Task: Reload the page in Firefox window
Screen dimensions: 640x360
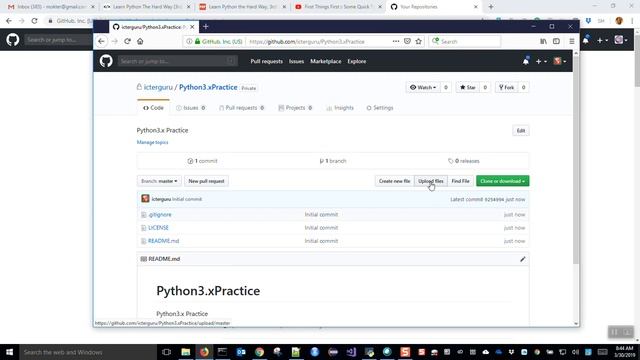Action: tap(127, 41)
